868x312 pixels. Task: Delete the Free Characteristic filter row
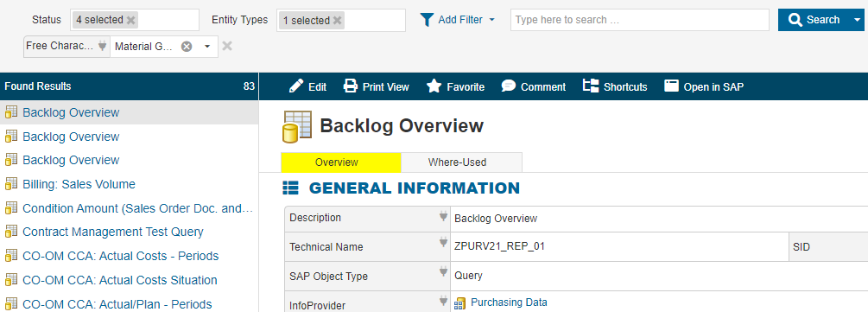(x=227, y=46)
